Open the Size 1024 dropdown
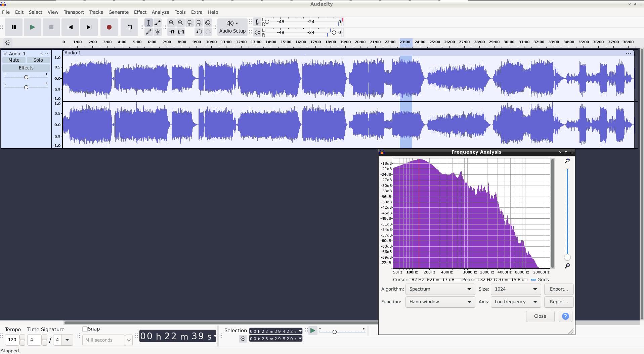Viewport: 644px width, 354px height. point(516,289)
